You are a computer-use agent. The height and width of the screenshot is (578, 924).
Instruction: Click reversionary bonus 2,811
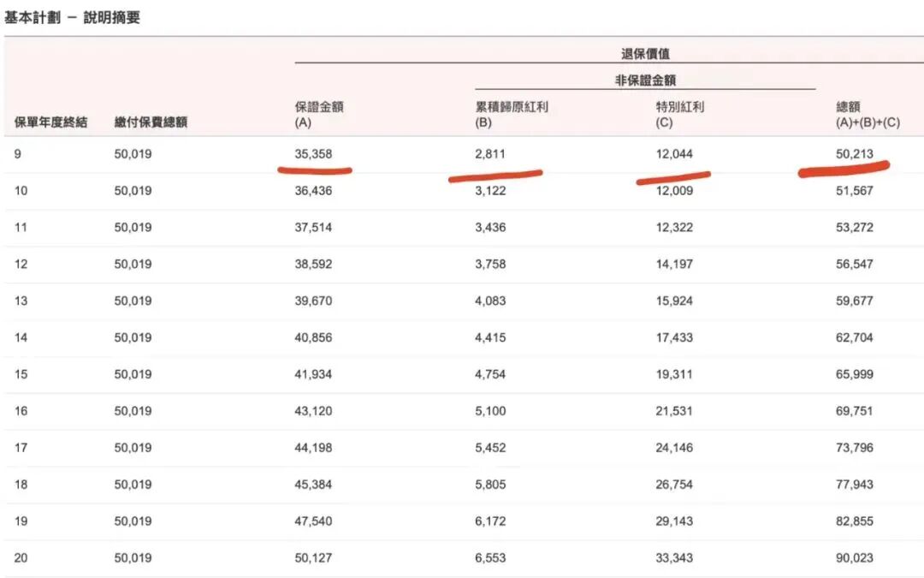[x=490, y=154]
